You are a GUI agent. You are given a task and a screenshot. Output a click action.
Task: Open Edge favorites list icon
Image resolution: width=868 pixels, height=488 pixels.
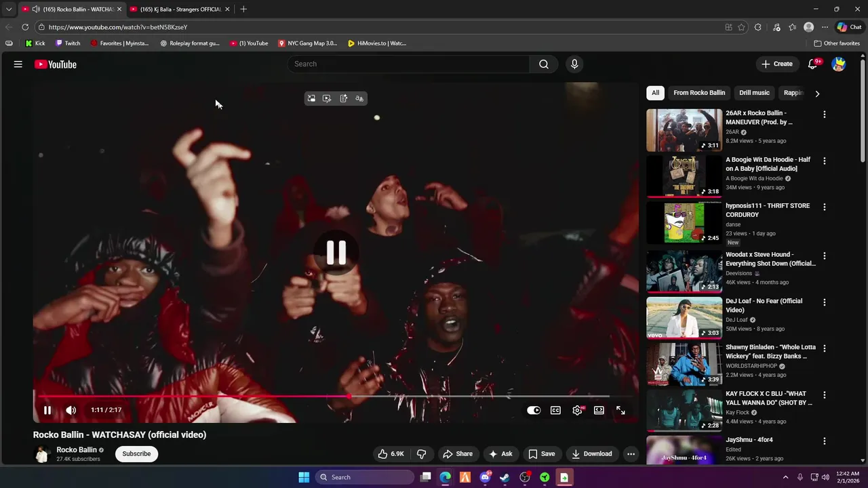792,27
